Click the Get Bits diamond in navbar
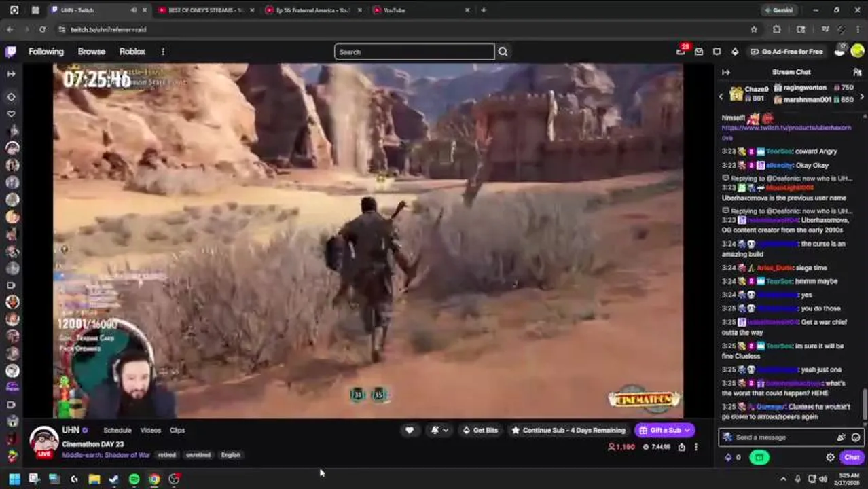This screenshot has height=489, width=868. click(x=734, y=52)
